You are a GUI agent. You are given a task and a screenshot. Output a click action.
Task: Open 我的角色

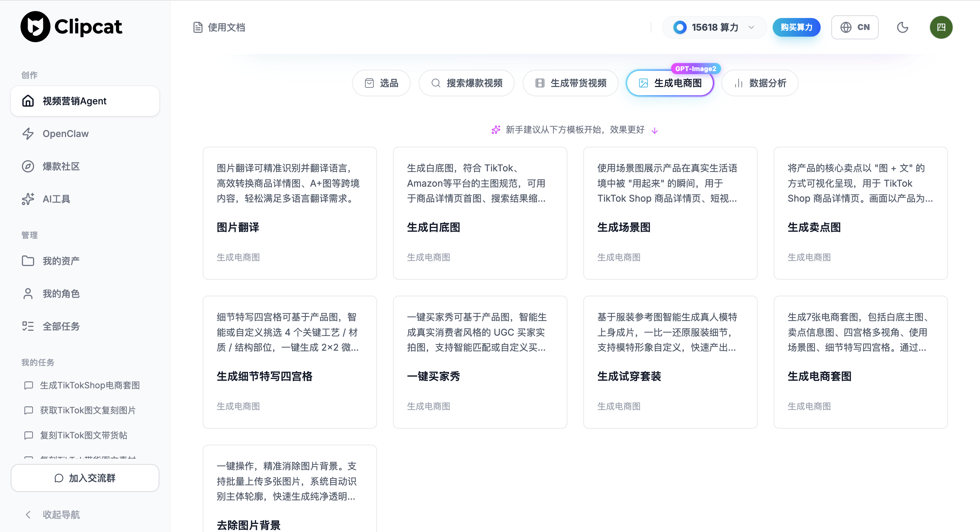pyautogui.click(x=85, y=293)
